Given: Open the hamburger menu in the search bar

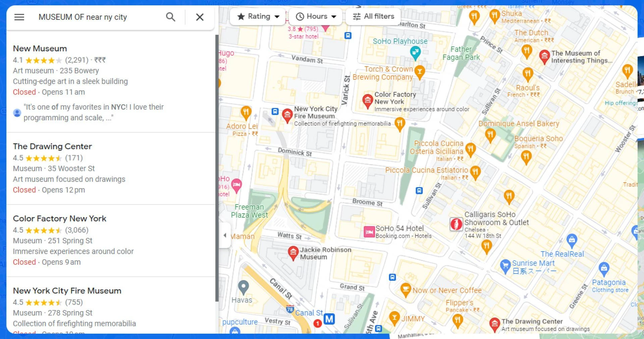Looking at the screenshot, I should point(19,17).
